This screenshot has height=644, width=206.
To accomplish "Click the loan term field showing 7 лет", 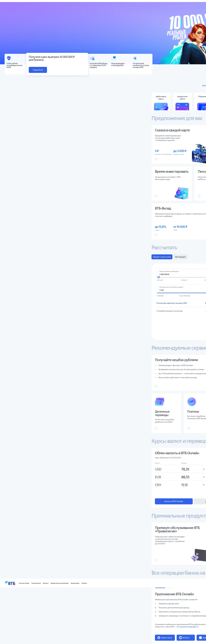I will [x=181, y=289].
